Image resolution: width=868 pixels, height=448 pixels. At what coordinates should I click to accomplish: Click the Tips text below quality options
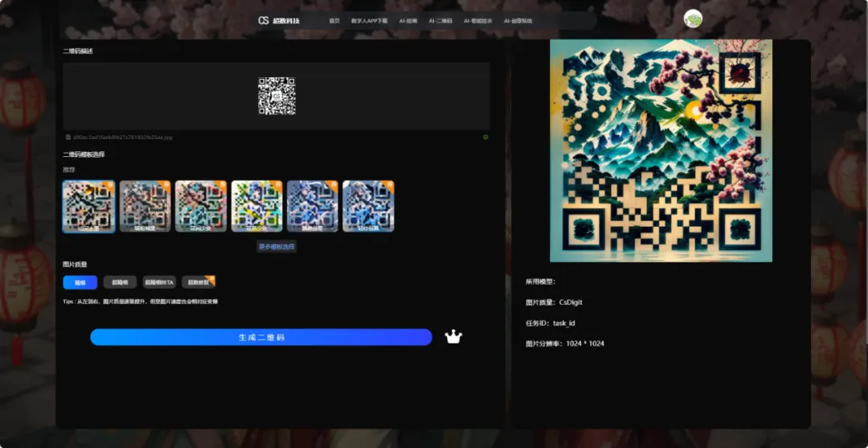(x=141, y=302)
